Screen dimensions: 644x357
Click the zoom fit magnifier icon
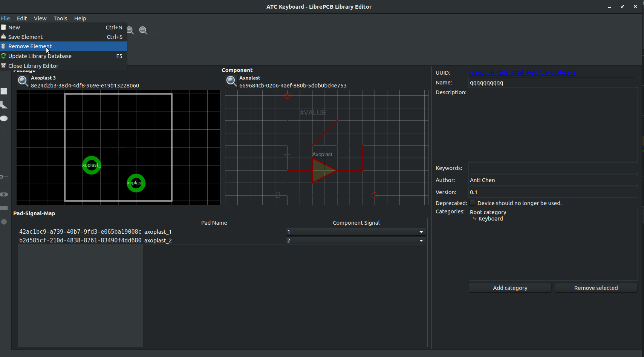(143, 31)
